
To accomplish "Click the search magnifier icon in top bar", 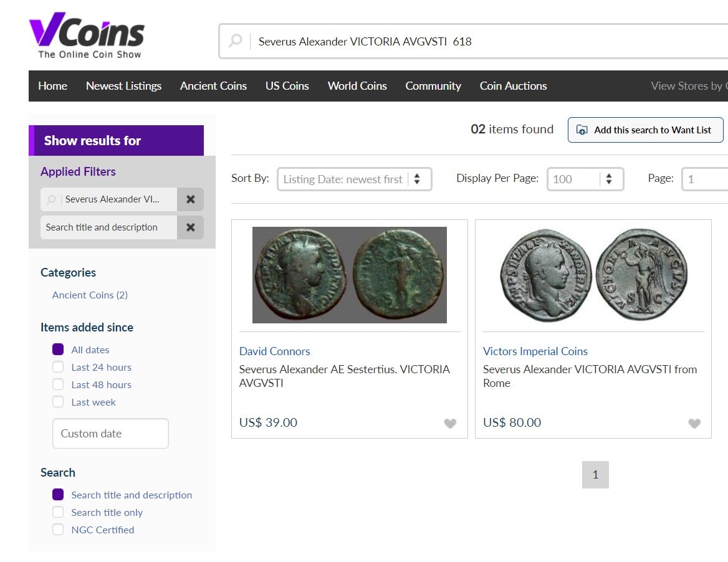I will pos(236,41).
